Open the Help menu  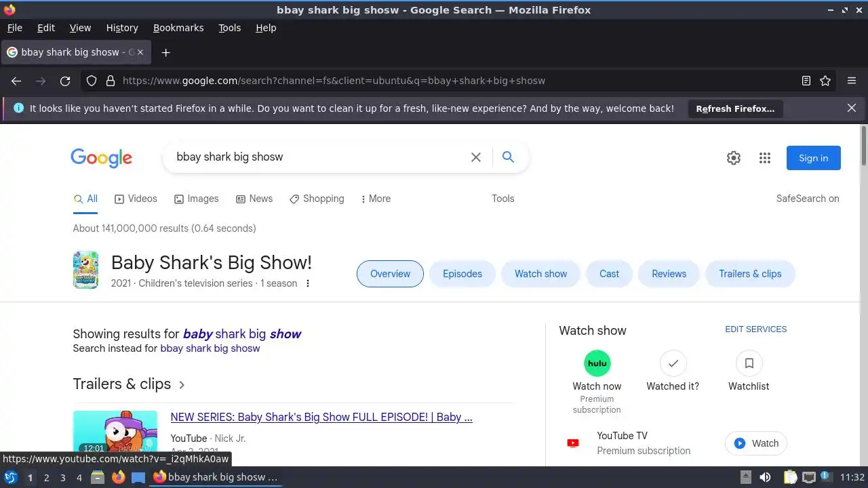coord(266,28)
